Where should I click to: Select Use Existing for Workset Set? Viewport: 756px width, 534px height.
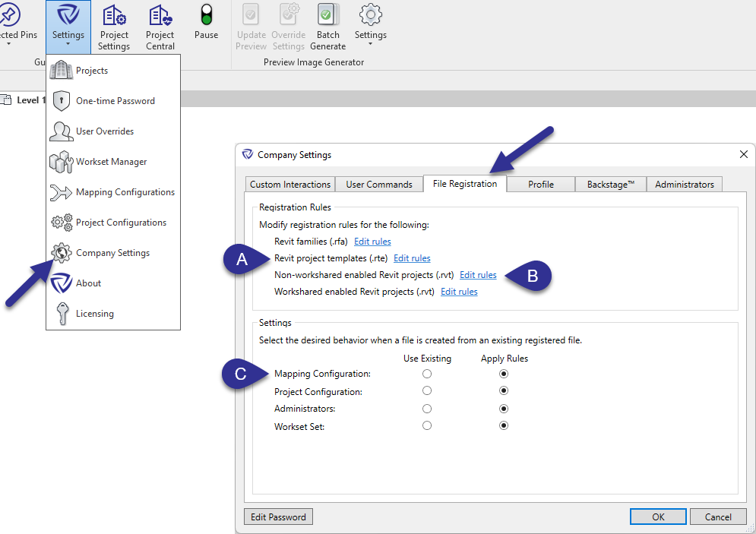(x=427, y=426)
